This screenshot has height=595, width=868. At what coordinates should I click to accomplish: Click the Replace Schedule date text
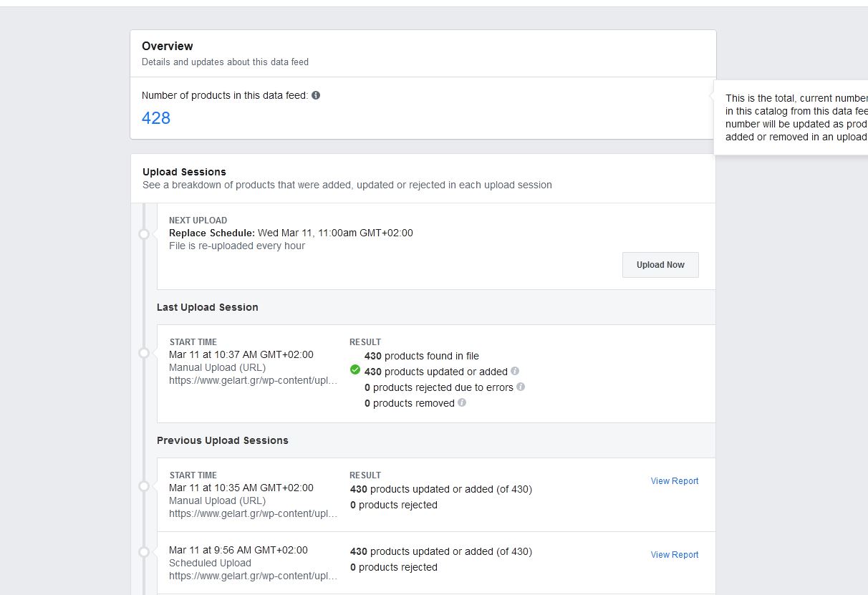coord(335,233)
